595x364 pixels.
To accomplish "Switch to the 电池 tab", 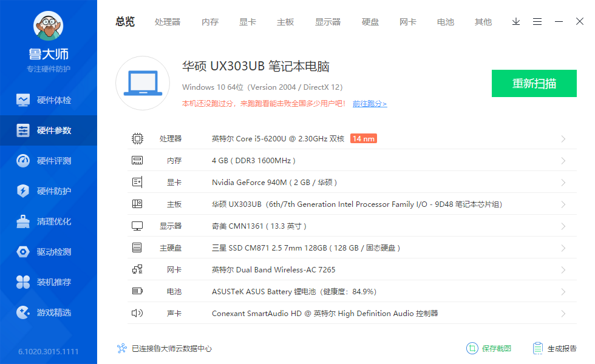I will point(446,22).
